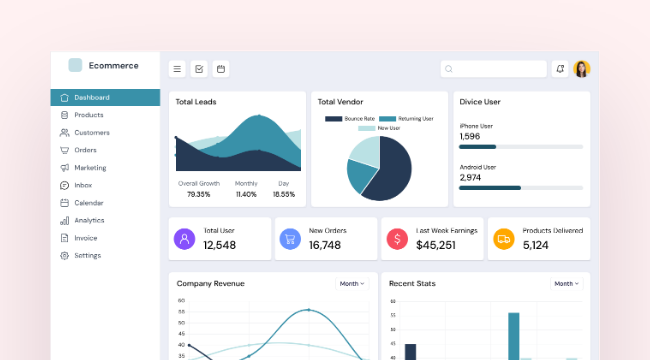The width and height of the screenshot is (650, 360).
Task: Select Orders menu item
Action: point(85,150)
